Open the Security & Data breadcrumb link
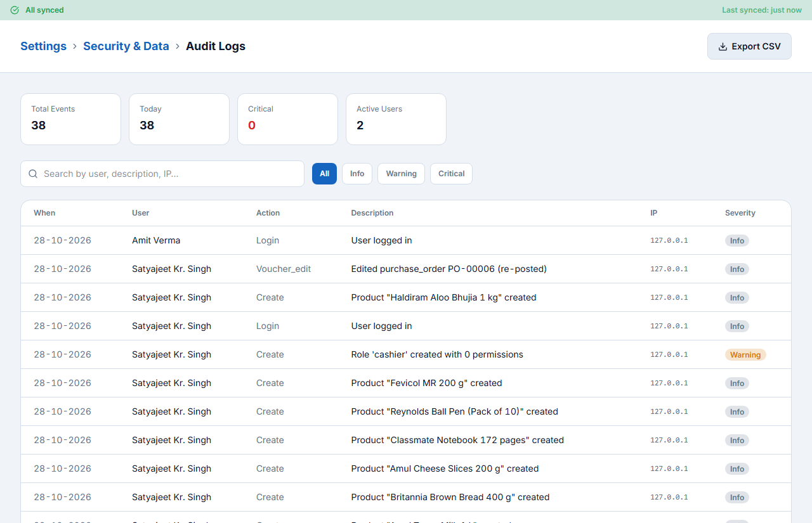The image size is (812, 523). point(126,46)
